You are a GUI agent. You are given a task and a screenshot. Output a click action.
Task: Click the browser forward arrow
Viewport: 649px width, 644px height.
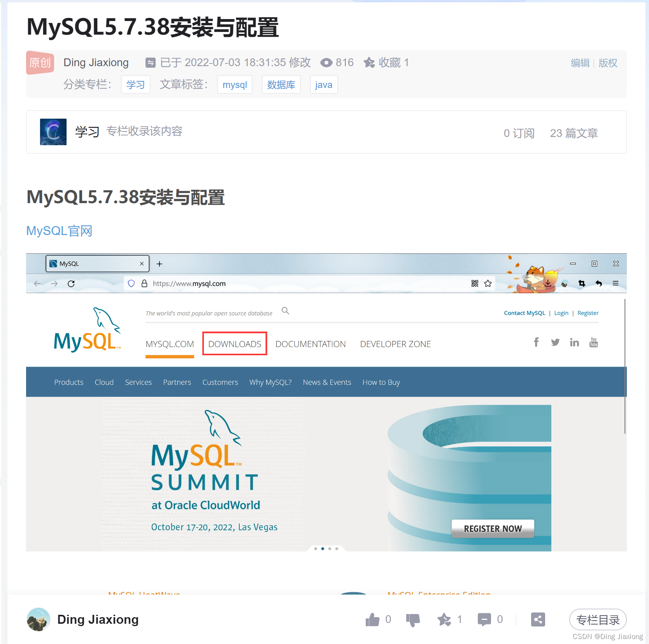(54, 284)
